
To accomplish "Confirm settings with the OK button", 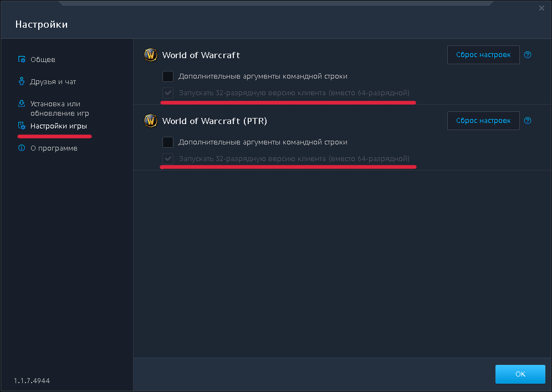I will tap(520, 374).
